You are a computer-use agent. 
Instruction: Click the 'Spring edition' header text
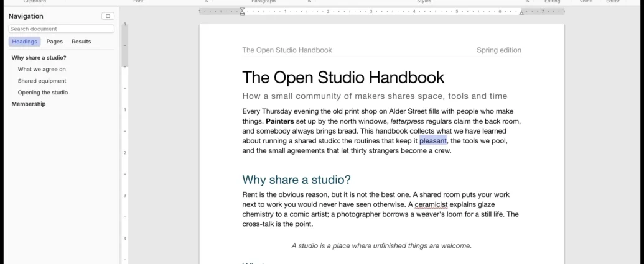pos(499,50)
